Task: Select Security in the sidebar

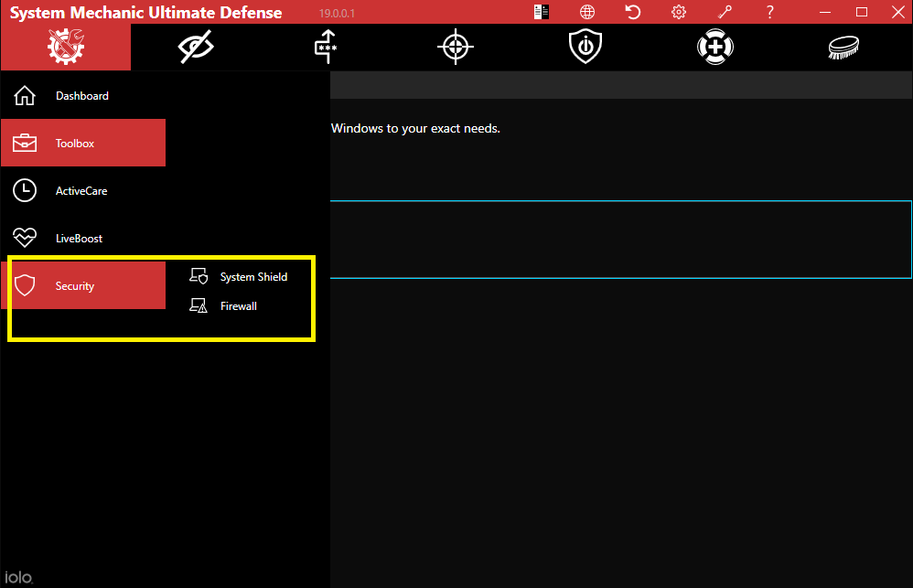Action: pos(83,285)
